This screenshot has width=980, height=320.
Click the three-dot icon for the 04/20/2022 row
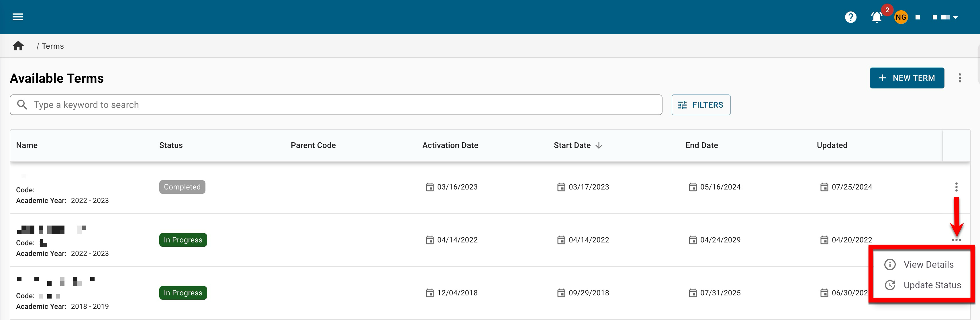pyautogui.click(x=957, y=240)
